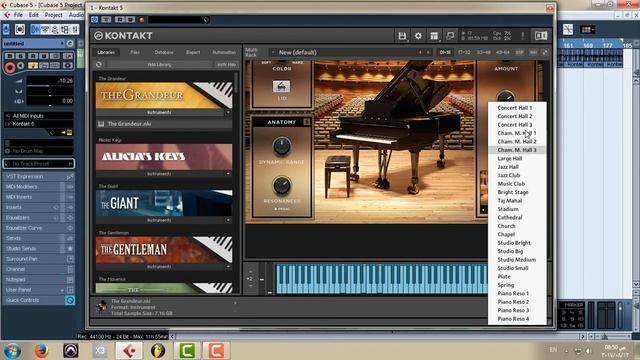
Task: Click reverb Amount knob
Action: tap(505, 96)
